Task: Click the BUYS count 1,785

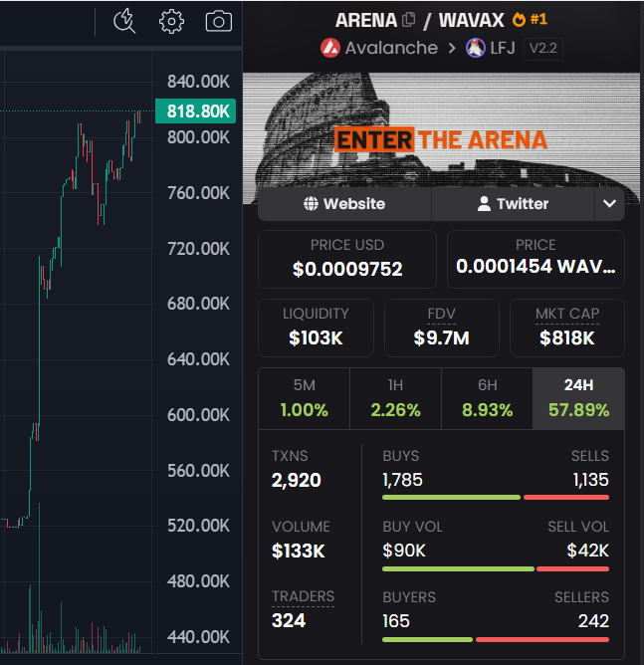Action: (402, 480)
